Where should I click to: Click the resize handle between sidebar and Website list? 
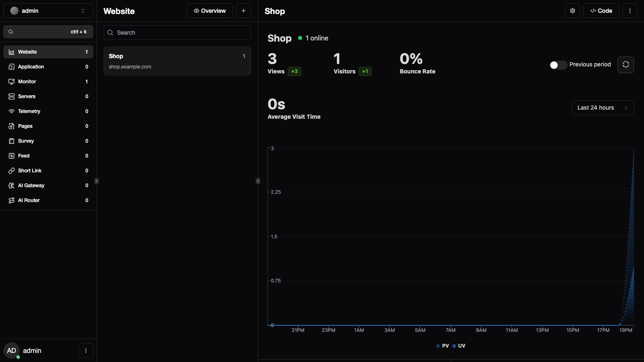click(x=97, y=181)
